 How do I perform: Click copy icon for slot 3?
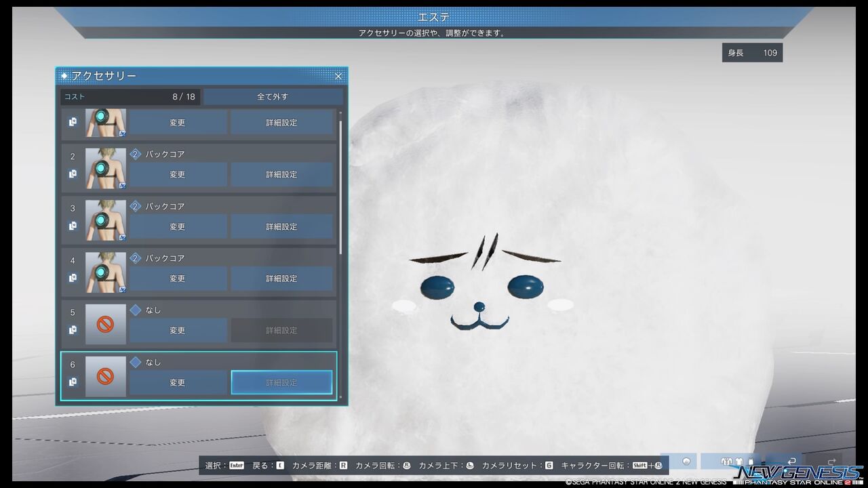73,226
